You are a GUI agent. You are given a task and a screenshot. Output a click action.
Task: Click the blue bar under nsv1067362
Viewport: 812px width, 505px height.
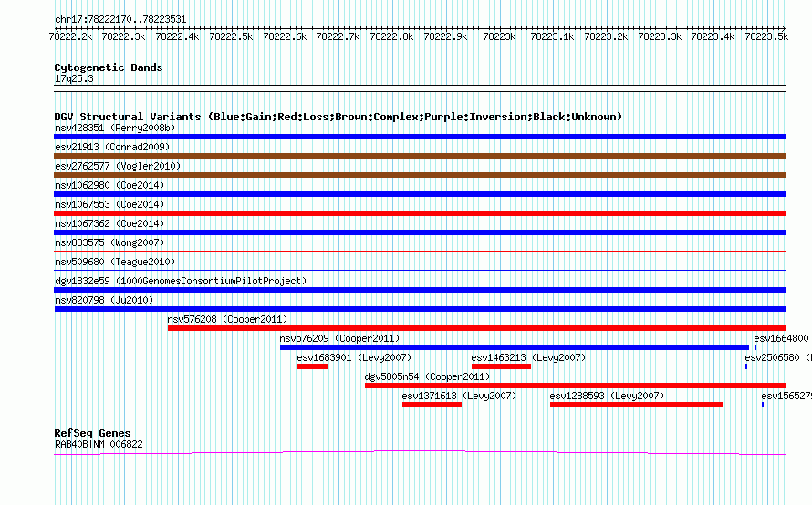point(420,232)
